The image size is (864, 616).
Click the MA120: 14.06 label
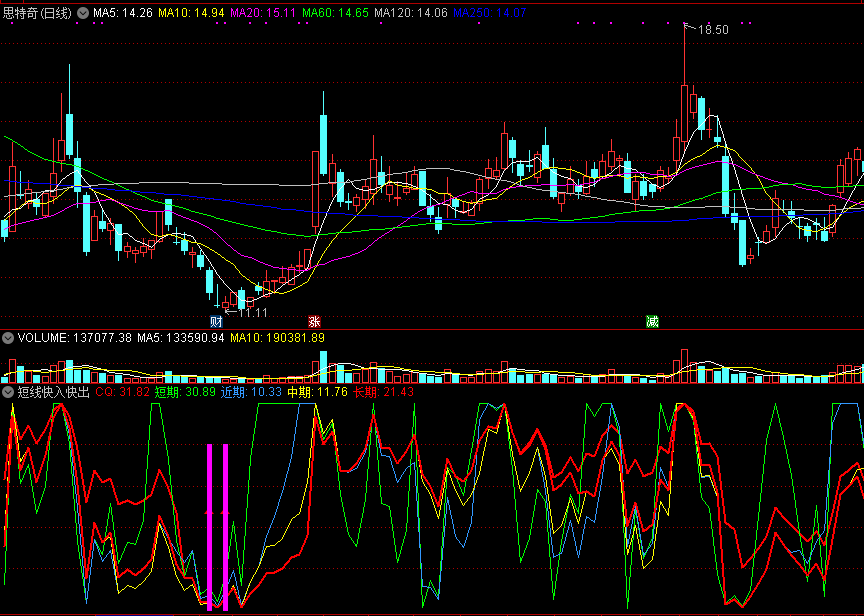click(x=411, y=13)
